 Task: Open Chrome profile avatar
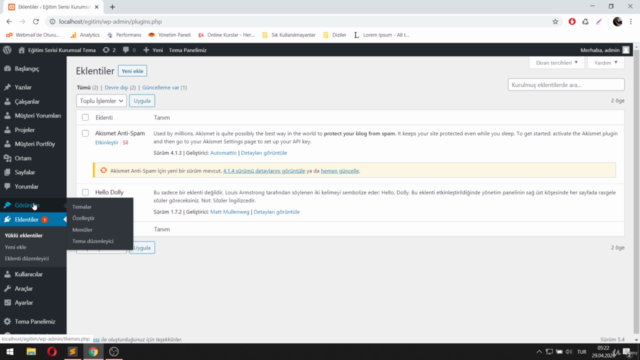617,22
